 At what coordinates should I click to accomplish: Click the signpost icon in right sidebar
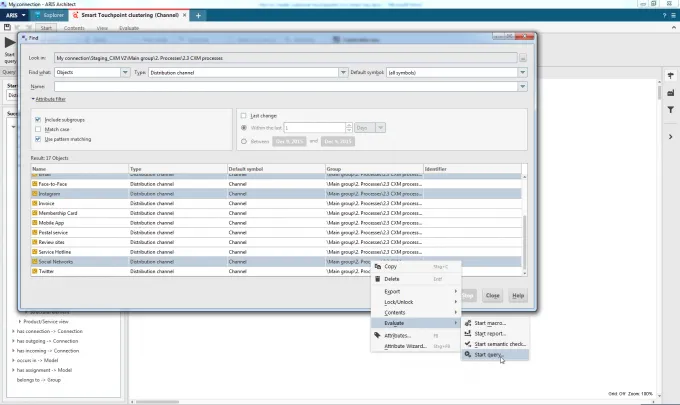pyautogui.click(x=670, y=76)
